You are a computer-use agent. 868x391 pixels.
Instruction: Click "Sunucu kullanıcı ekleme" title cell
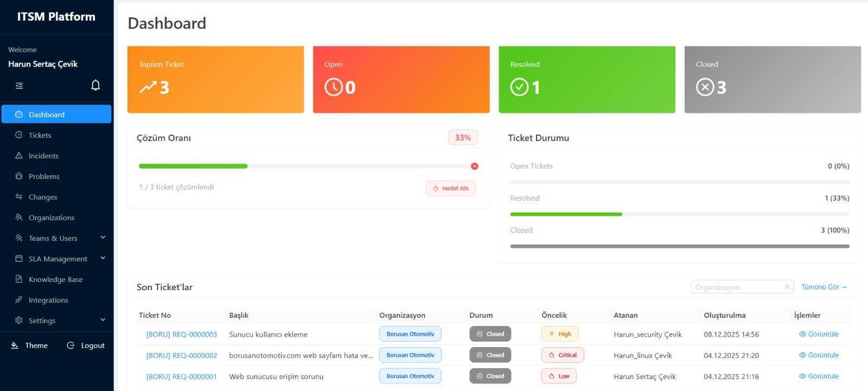(x=269, y=334)
